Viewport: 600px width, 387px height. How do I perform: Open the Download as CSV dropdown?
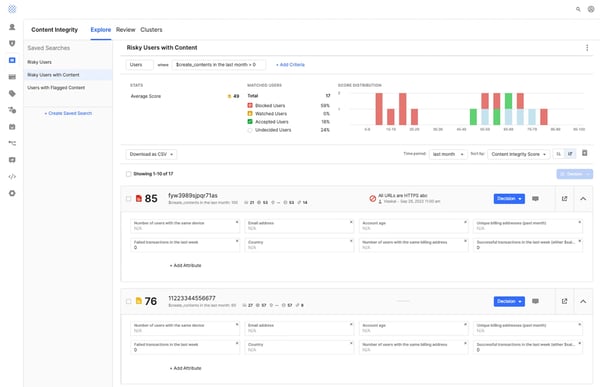pos(151,154)
